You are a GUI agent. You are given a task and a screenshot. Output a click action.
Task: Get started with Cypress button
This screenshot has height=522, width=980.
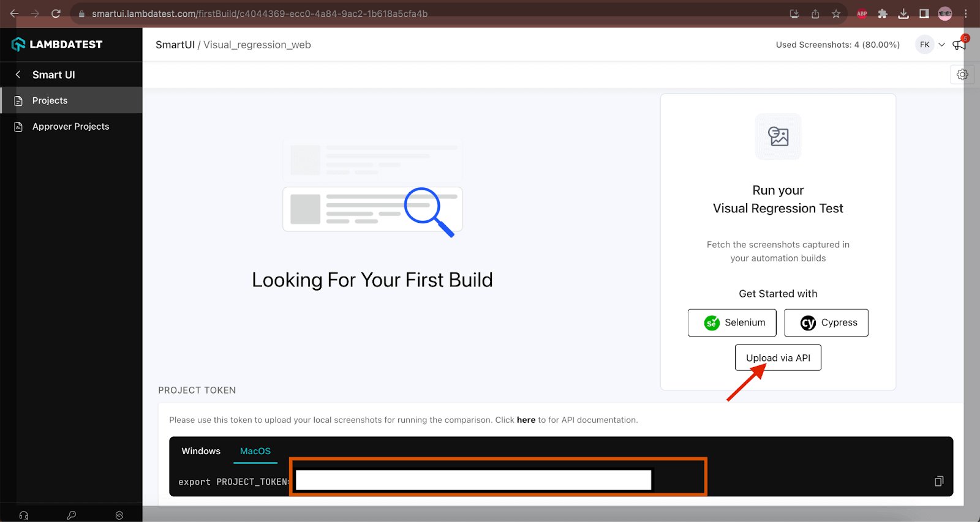coord(826,323)
